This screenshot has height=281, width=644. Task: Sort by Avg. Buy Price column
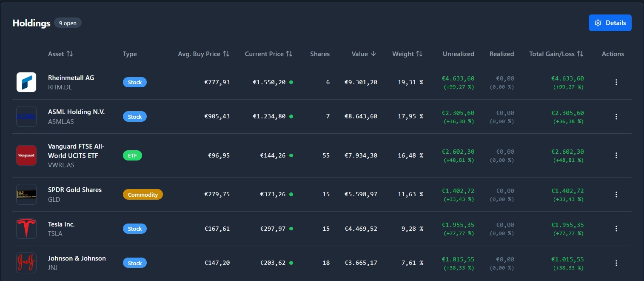[204, 54]
